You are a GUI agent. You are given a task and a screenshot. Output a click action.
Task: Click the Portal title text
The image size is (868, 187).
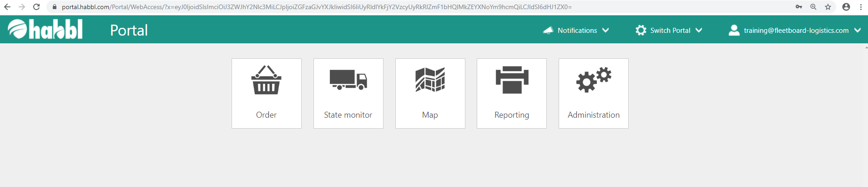(x=129, y=31)
